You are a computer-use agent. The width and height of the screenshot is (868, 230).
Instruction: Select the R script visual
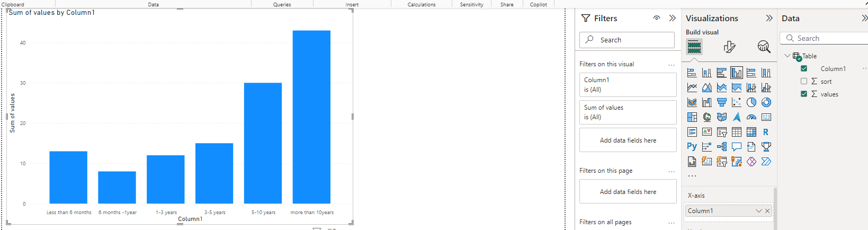point(766,132)
